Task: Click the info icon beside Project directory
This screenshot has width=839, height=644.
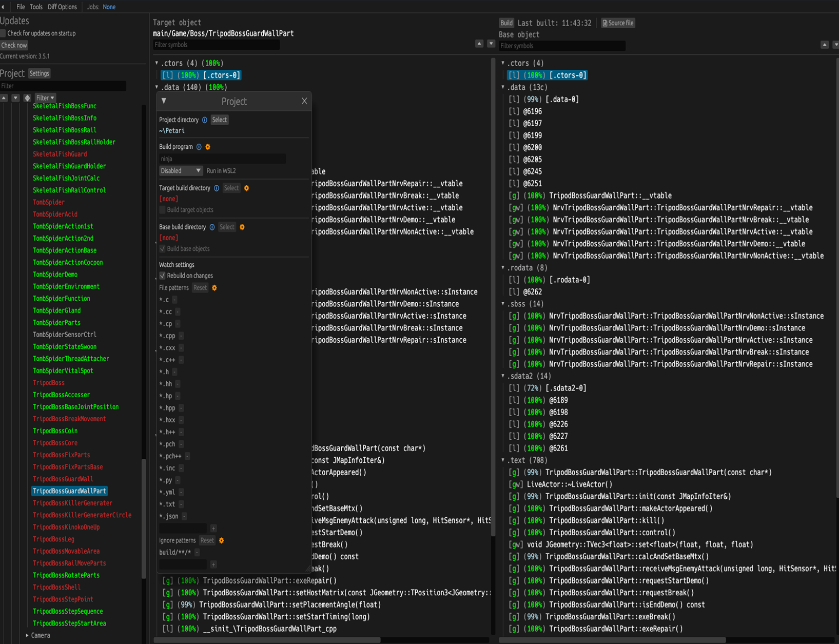Action: point(204,120)
